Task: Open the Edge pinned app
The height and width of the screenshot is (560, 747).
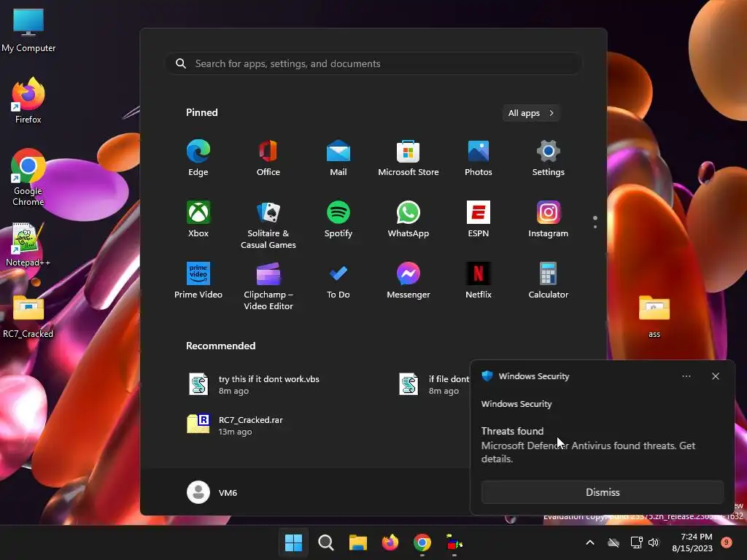Action: [198, 158]
